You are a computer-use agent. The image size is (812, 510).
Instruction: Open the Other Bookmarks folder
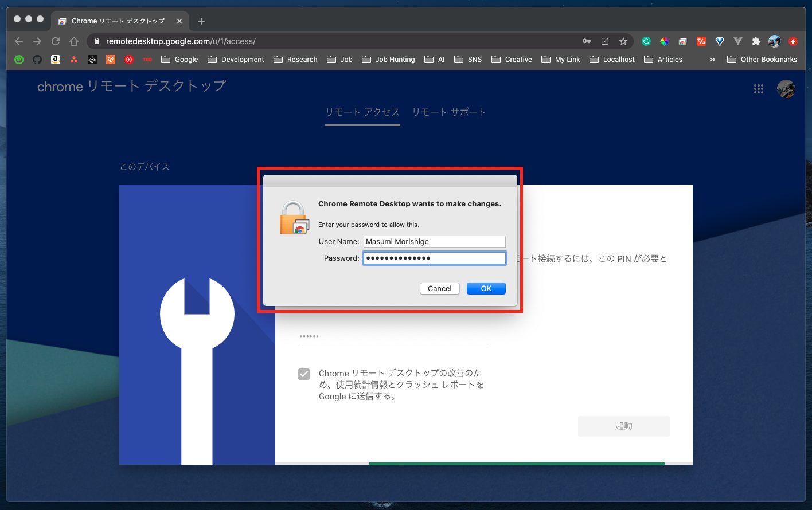(762, 59)
